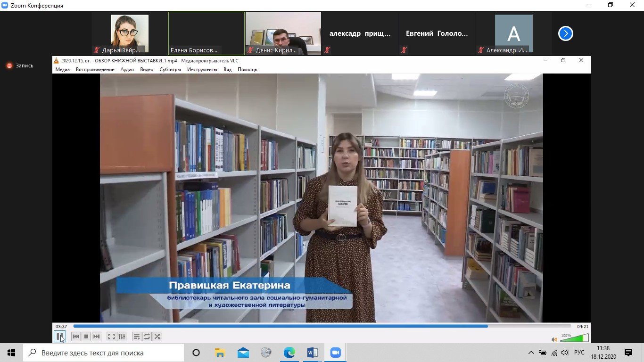Open the Субтитры menu
Viewport: 644px width, 362px height.
click(170, 69)
